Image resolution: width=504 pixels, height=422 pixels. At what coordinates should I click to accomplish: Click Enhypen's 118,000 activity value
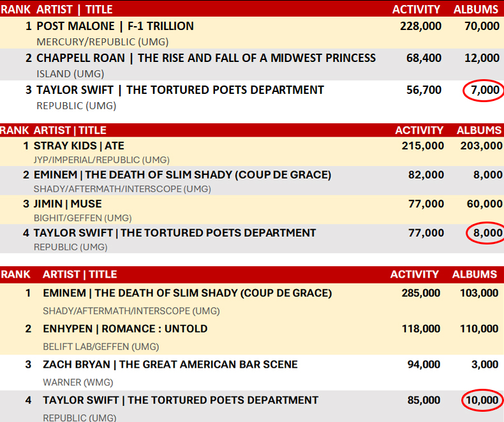421,329
